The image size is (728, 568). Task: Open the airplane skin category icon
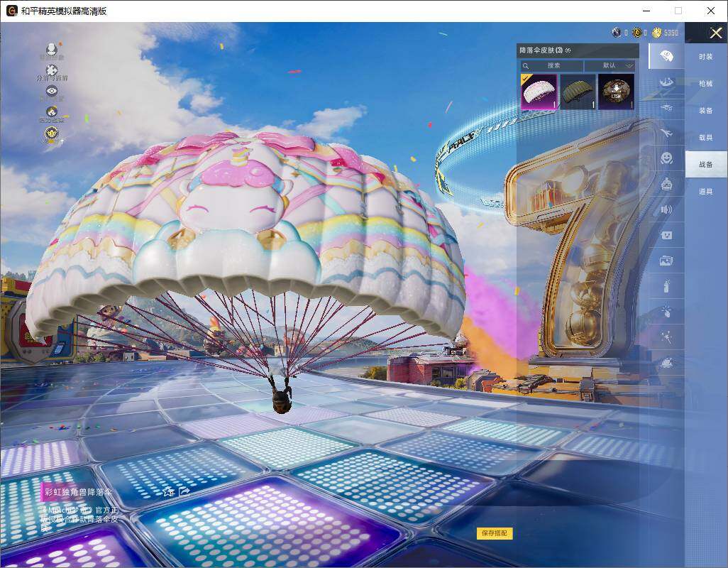point(666,133)
